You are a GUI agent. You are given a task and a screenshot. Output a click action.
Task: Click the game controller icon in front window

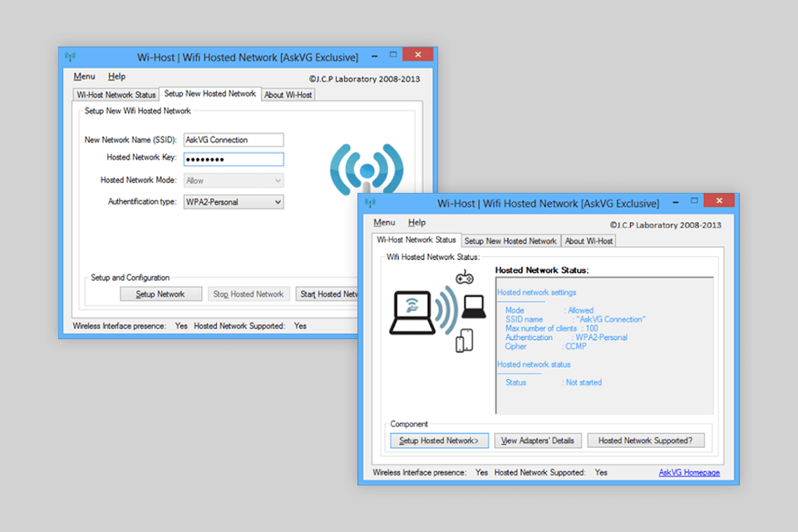coord(464,277)
